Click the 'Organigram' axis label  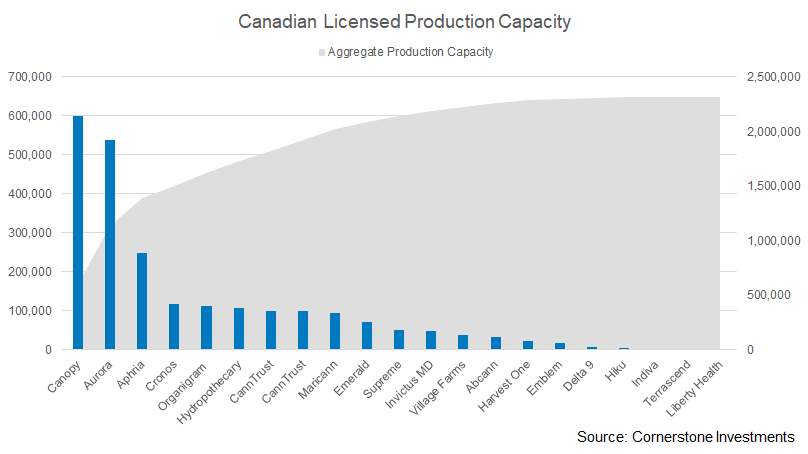coord(182,386)
